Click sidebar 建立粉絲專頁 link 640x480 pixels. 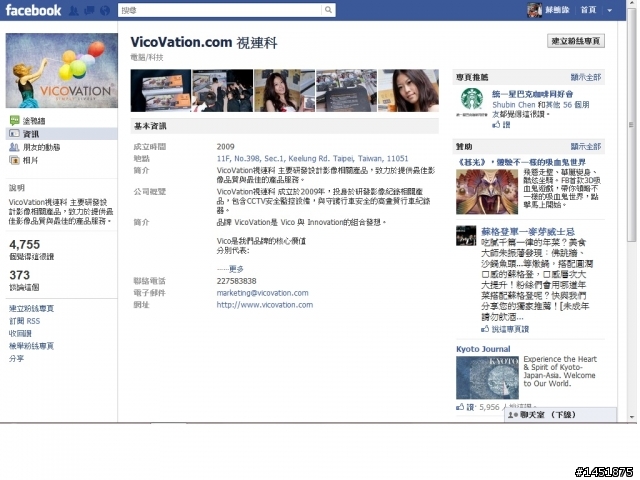[x=31, y=308]
